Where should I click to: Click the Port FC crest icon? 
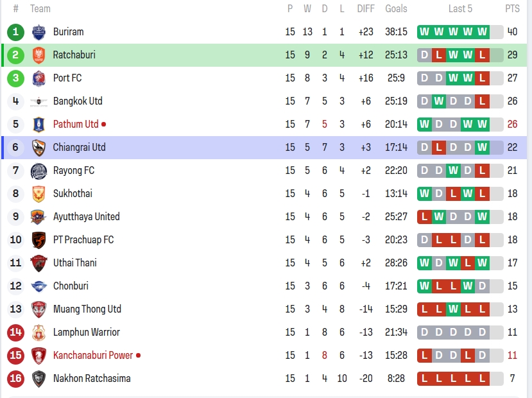point(39,78)
